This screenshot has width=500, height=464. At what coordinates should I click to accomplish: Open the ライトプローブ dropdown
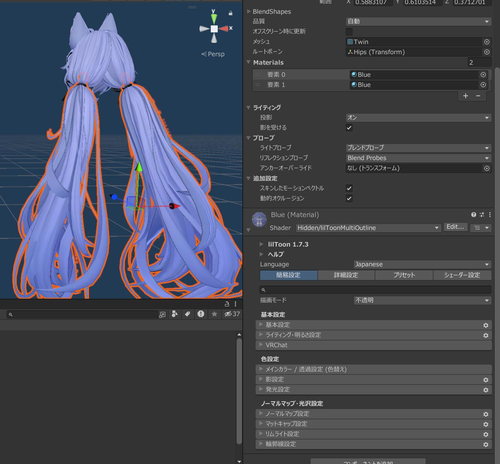coord(418,148)
